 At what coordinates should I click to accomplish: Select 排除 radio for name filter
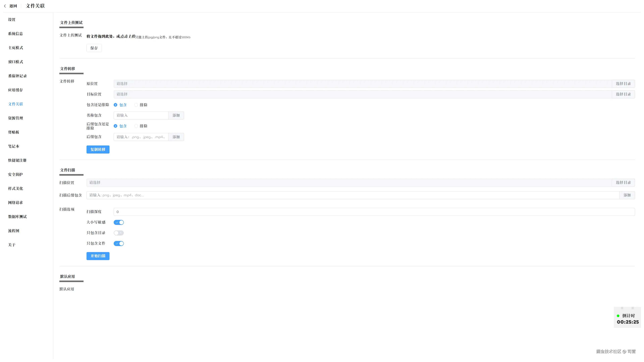coord(136,105)
